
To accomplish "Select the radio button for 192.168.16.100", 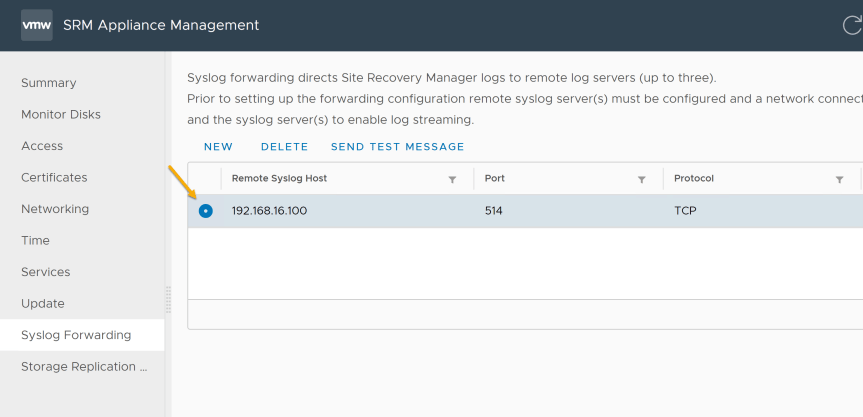I will [205, 211].
